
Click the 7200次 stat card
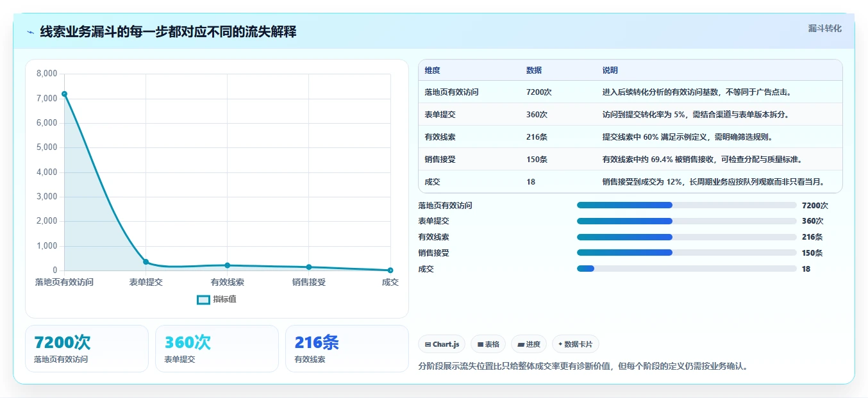pyautogui.click(x=87, y=349)
